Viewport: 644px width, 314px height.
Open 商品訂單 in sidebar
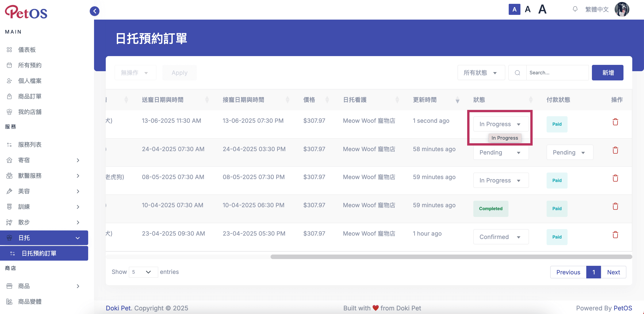(30, 96)
